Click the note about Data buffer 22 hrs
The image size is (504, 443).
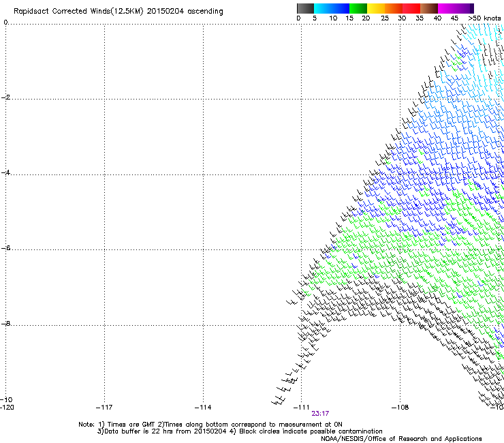[240, 431]
